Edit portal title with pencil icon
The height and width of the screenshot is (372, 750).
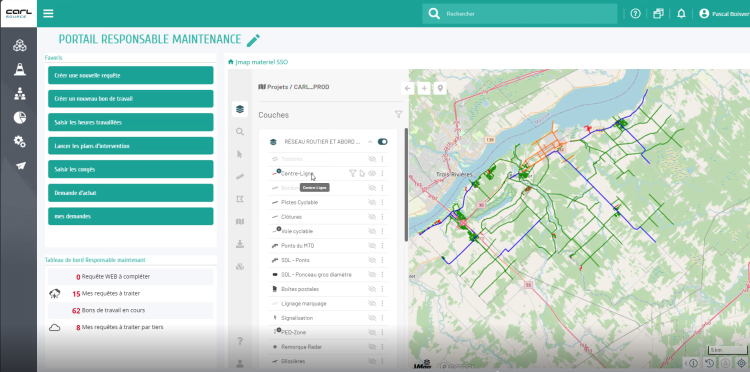tap(253, 40)
